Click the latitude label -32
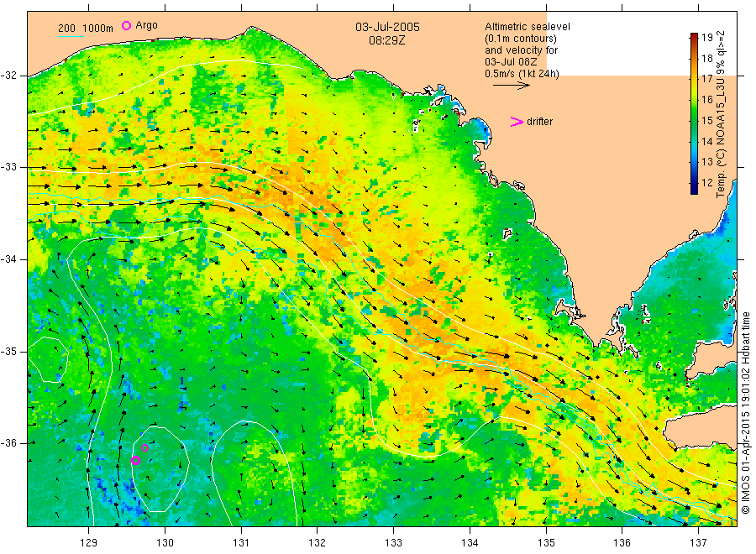 point(8,76)
